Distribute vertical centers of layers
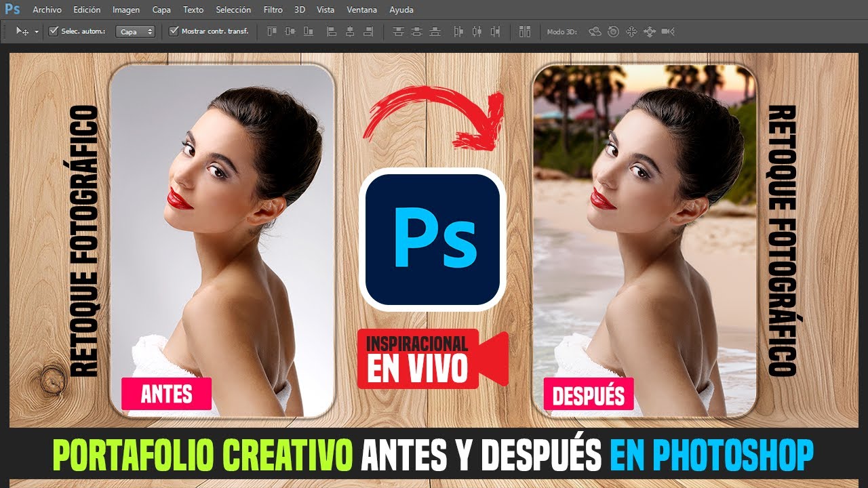Screen dimensions: 868x488 pyautogui.click(x=416, y=31)
